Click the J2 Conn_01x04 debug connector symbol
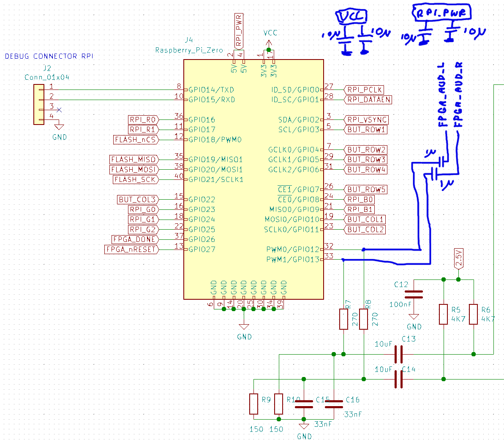504x442 pixels. (x=39, y=104)
